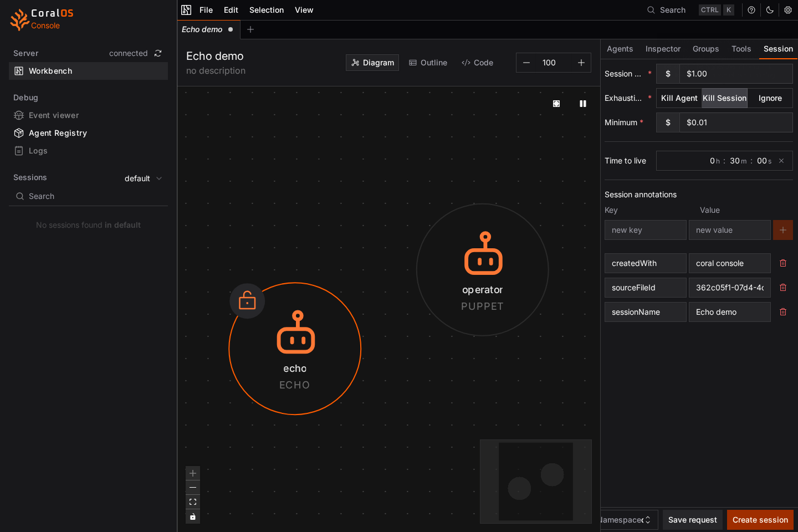The height and width of the screenshot is (532, 798).
Task: Switch to the Inspector tab
Action: pos(663,49)
